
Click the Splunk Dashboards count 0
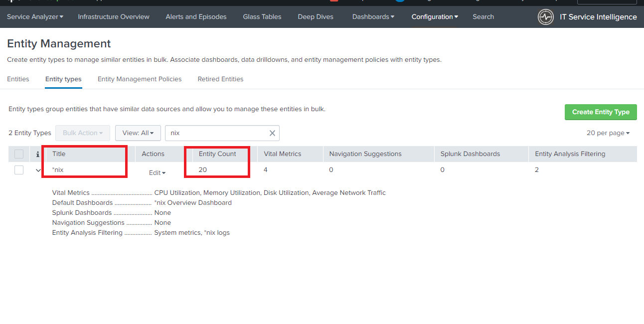(x=443, y=170)
